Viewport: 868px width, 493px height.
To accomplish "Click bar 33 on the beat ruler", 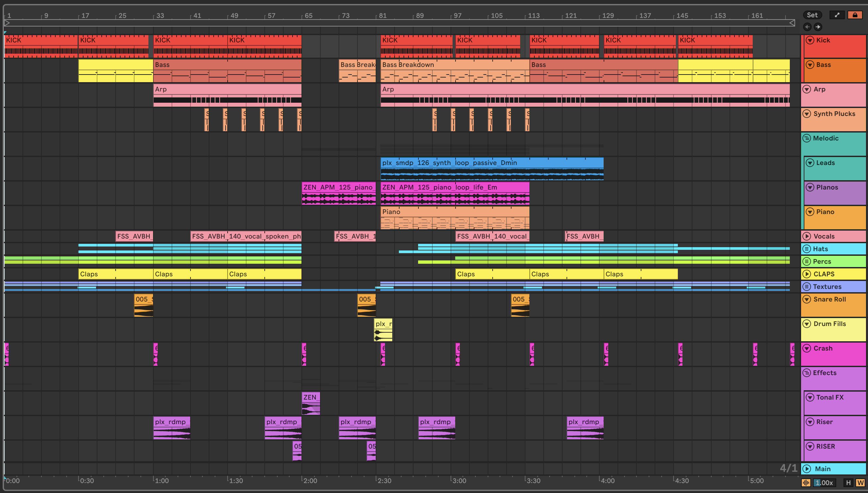I will pos(159,16).
